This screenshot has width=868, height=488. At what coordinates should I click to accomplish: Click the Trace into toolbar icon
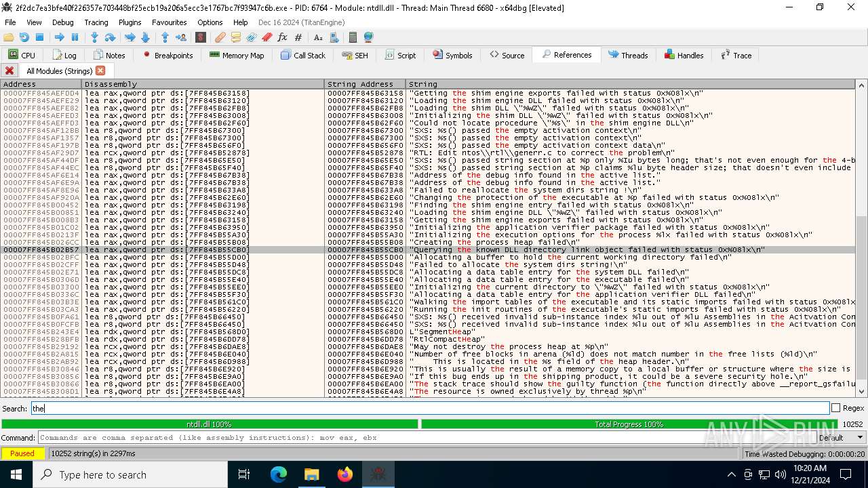click(130, 37)
